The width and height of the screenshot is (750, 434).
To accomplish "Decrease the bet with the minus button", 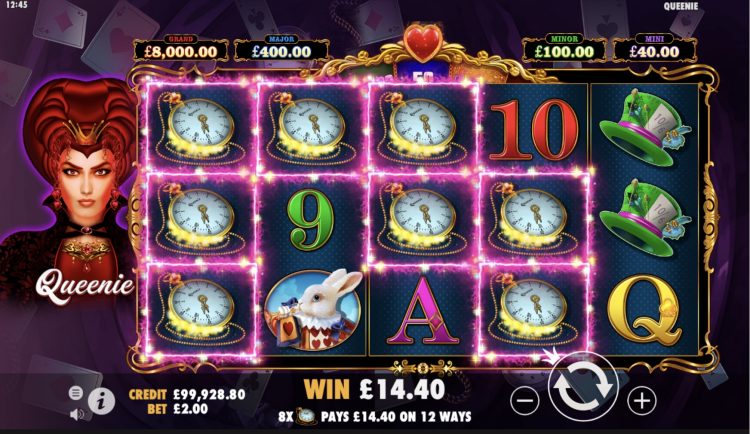I will [525, 400].
